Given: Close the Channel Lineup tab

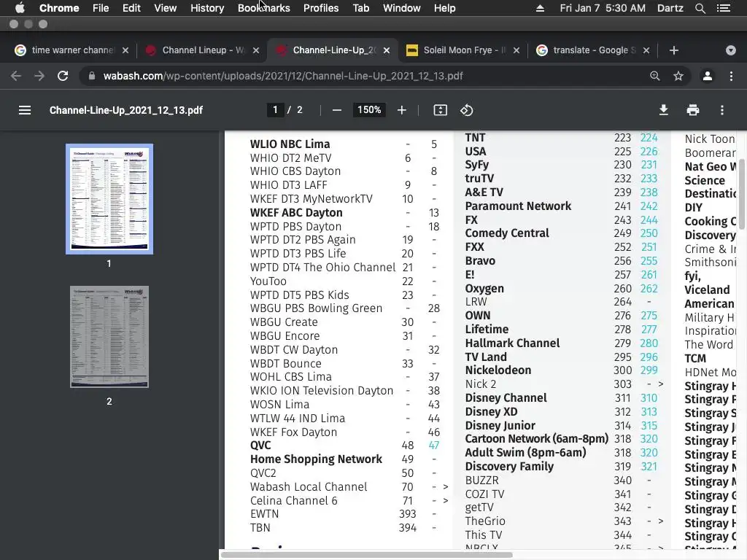Looking at the screenshot, I should pos(256,50).
